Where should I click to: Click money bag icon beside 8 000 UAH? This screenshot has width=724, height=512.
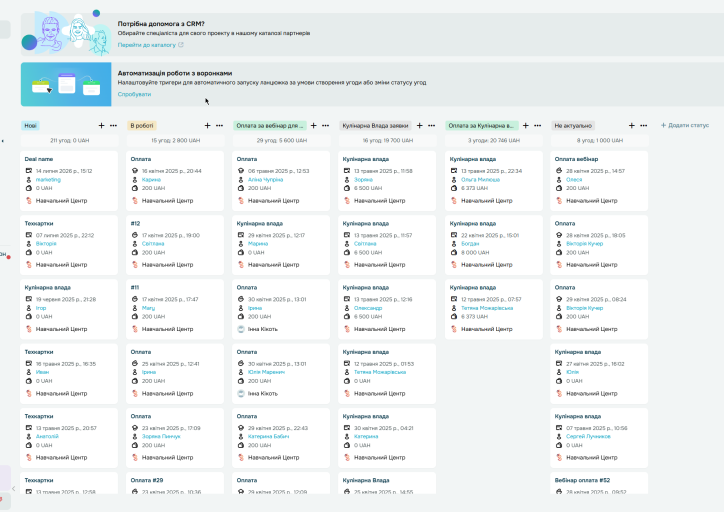pos(454,252)
